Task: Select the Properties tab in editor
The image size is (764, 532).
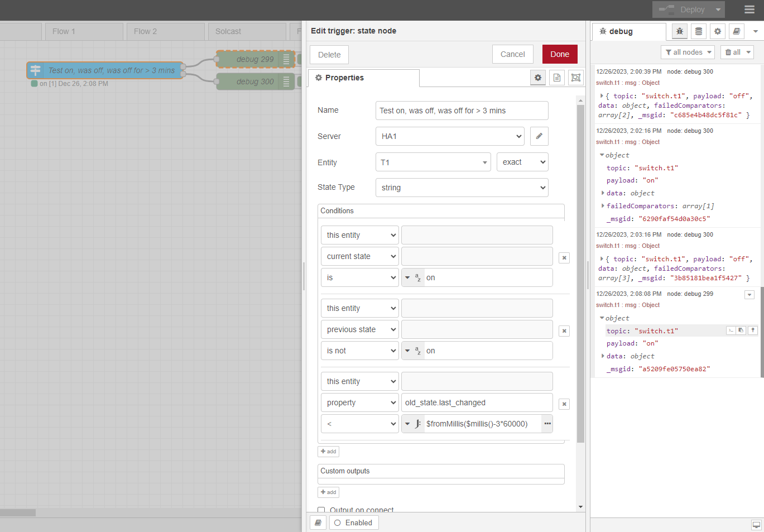Action: pyautogui.click(x=363, y=78)
